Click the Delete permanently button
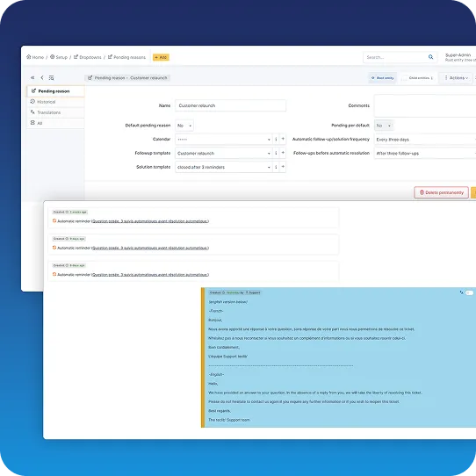Viewport: 476px width, 476px height. coord(441,192)
